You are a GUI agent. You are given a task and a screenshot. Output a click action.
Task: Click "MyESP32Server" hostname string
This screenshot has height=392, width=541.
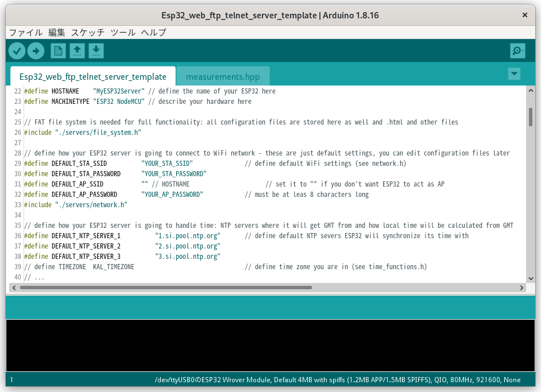click(119, 91)
